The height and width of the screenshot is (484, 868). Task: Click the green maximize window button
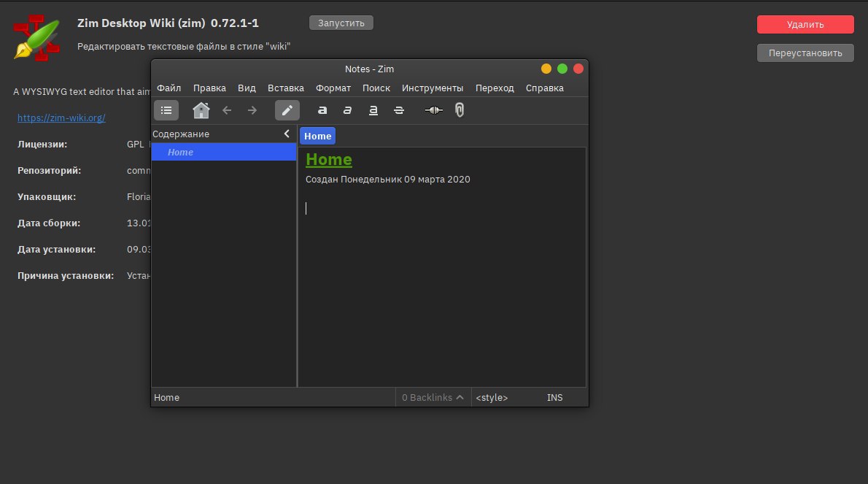(x=562, y=69)
